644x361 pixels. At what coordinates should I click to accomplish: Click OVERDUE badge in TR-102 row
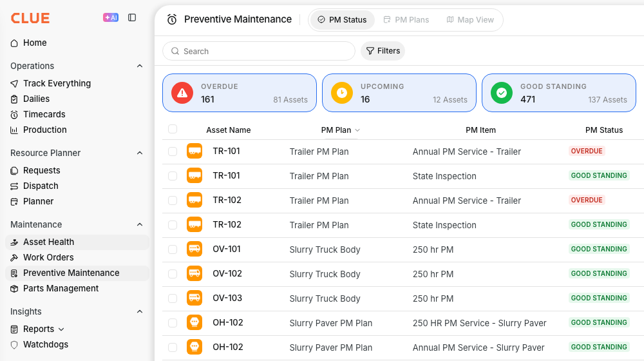coord(587,200)
